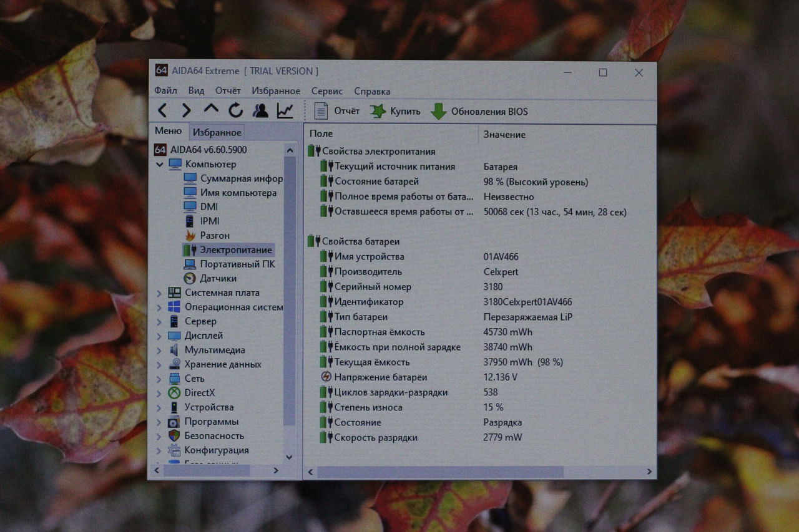799x532 pixels.
Task: Go back with the left arrow
Action: 162,111
